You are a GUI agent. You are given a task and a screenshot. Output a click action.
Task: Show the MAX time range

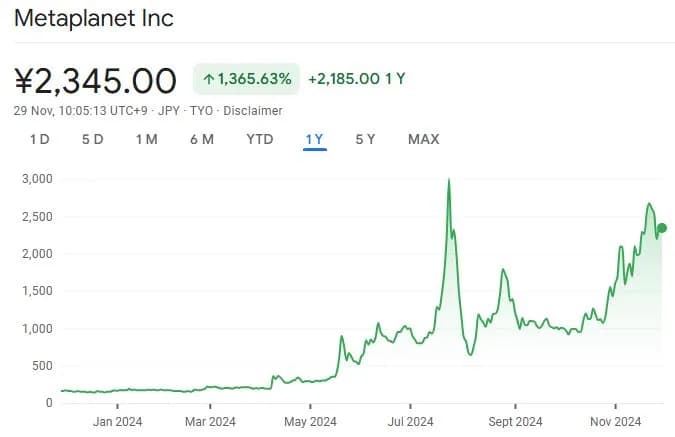click(x=423, y=139)
